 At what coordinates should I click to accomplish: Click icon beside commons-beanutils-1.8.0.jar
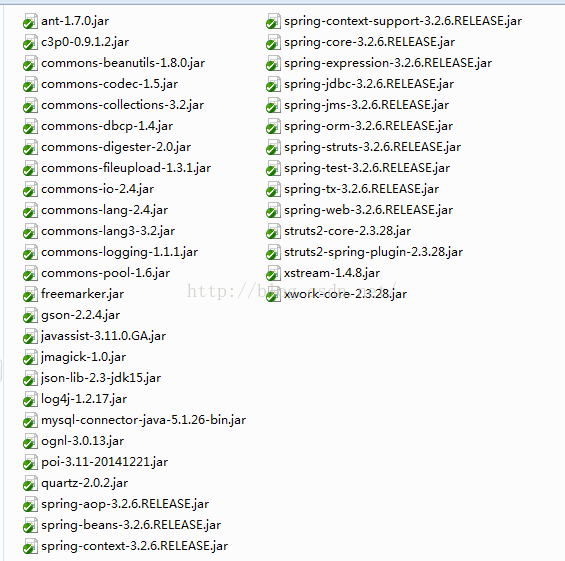tap(30, 63)
